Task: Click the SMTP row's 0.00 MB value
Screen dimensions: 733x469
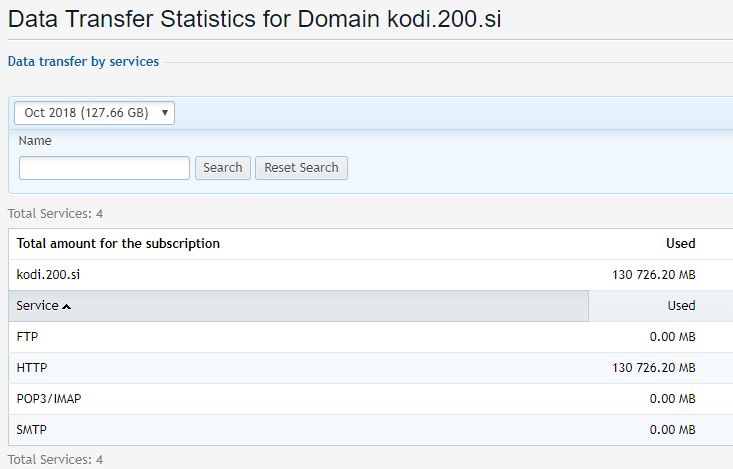Action: pyautogui.click(x=672, y=430)
